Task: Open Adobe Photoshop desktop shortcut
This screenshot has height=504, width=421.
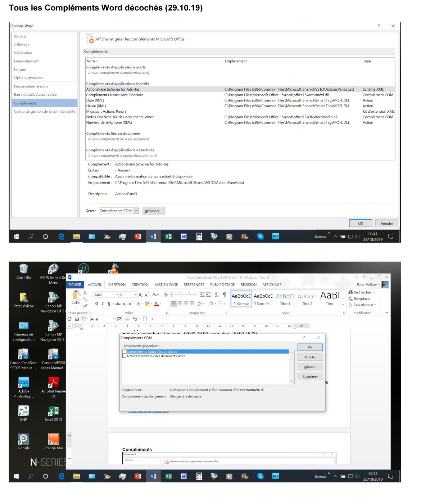Action: [24, 387]
